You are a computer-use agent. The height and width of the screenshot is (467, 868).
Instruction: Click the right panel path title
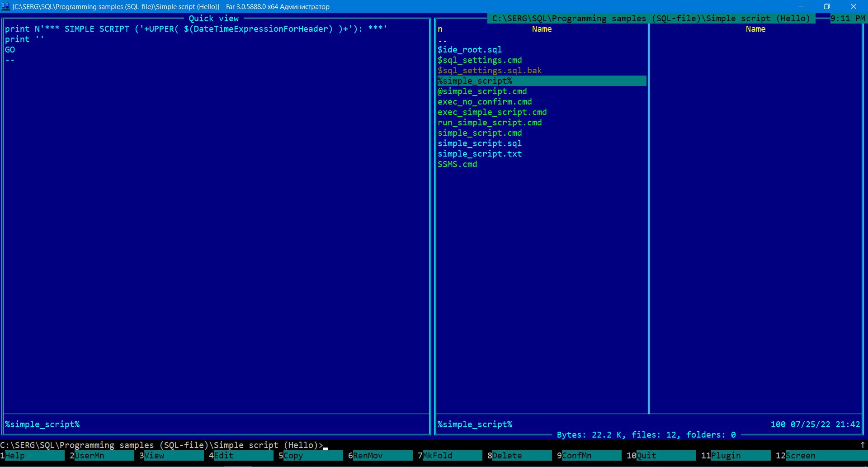point(651,19)
